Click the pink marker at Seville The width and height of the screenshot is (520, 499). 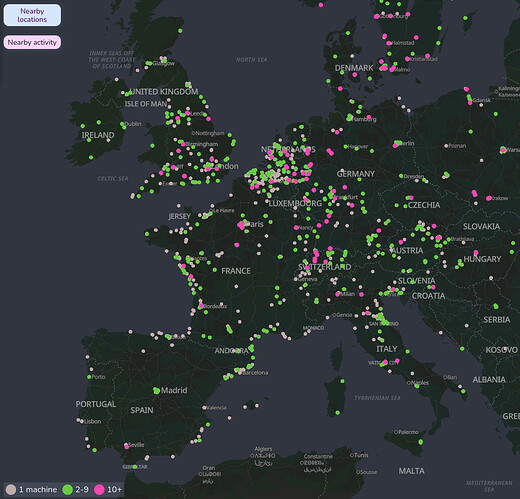click(x=127, y=446)
